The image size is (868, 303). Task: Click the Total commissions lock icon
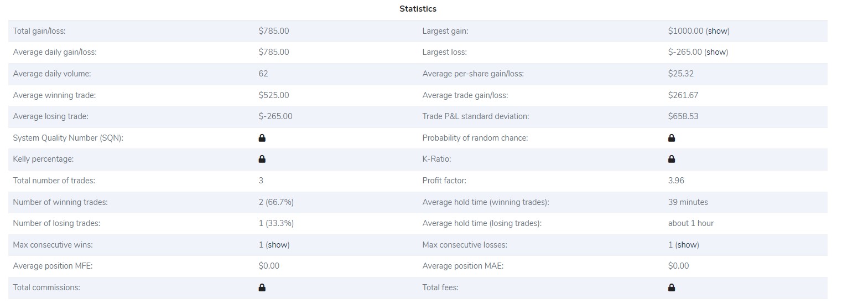click(262, 287)
